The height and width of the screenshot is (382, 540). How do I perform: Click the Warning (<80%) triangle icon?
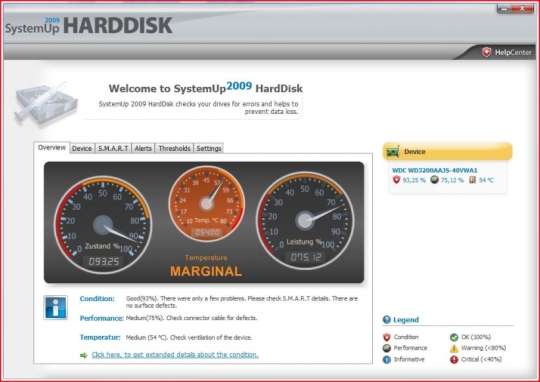coord(454,348)
